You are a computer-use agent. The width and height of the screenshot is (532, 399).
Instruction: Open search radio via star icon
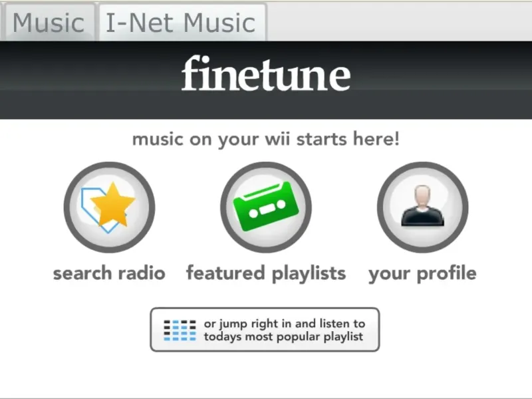click(109, 207)
